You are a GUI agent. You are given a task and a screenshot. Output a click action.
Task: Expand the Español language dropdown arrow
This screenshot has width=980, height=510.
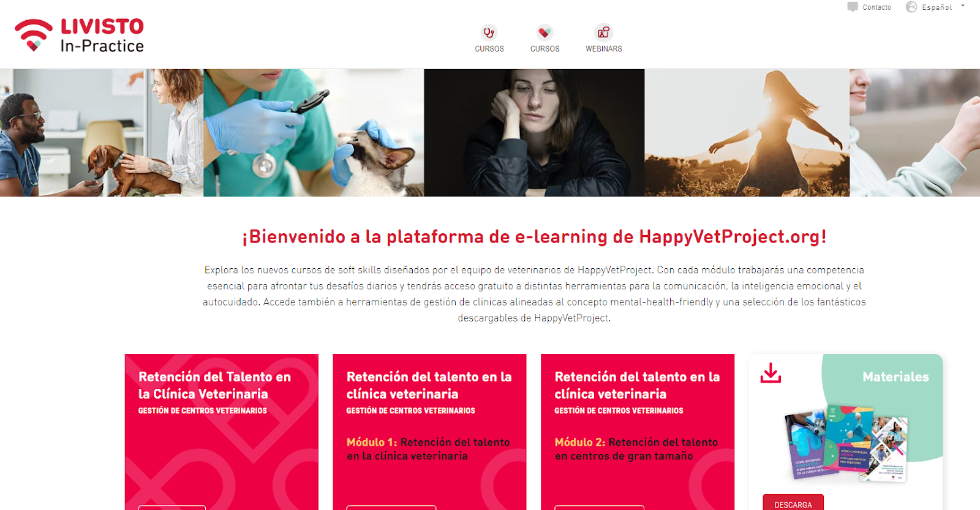[x=963, y=6]
